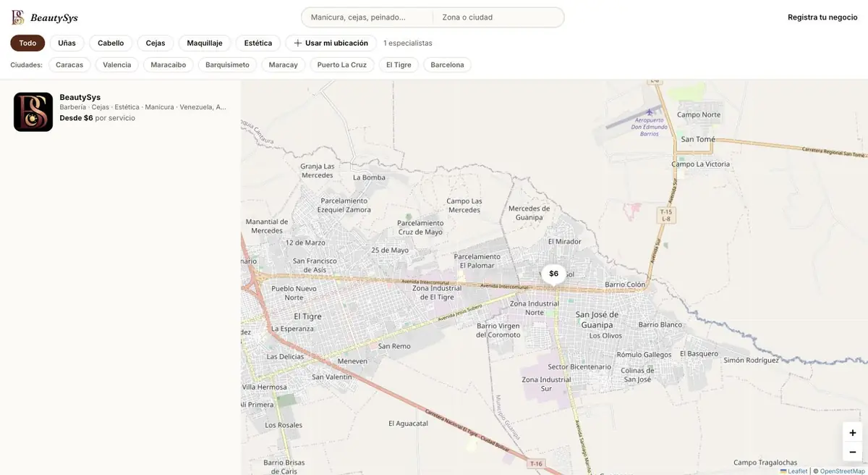Select the Cabello category filter

(111, 43)
